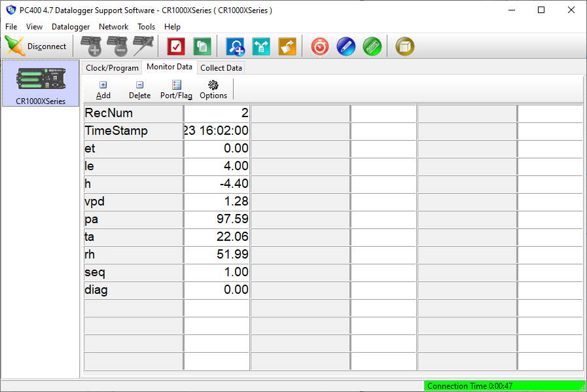The image size is (587, 392).
Task: Click the green keyboard-style round icon
Action: (372, 46)
